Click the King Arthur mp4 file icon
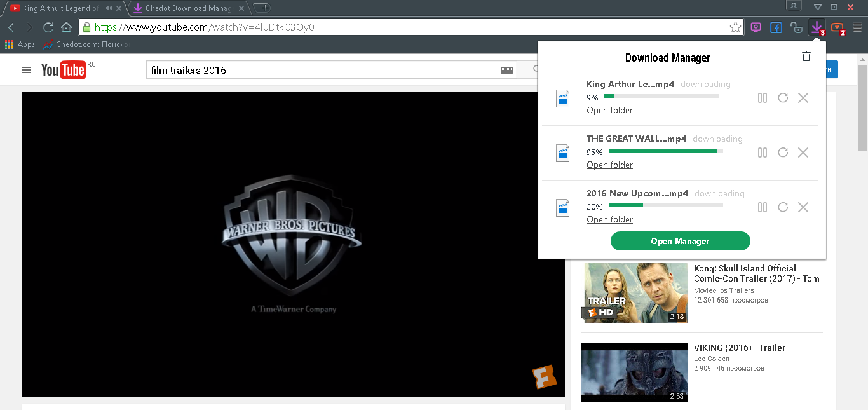868x410 pixels. pos(562,98)
